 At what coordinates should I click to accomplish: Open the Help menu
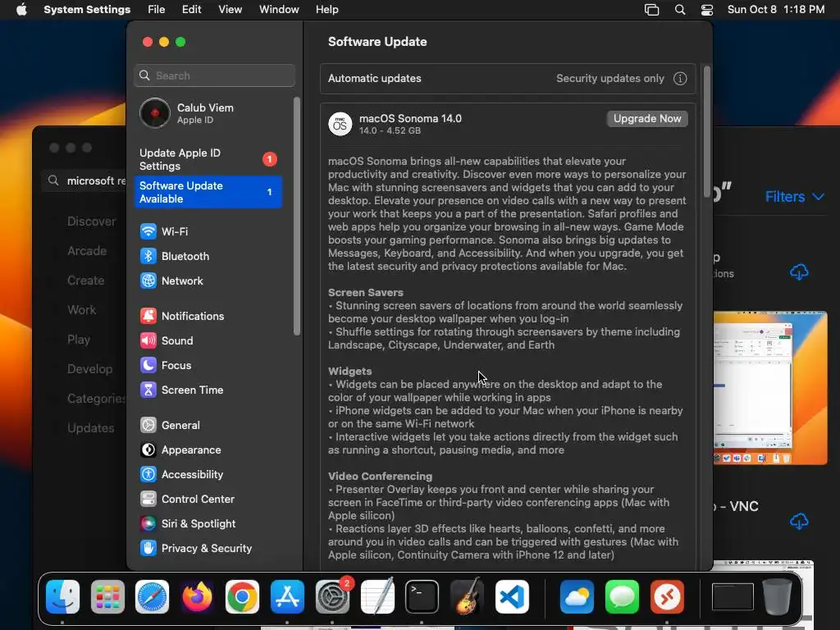[x=326, y=10]
